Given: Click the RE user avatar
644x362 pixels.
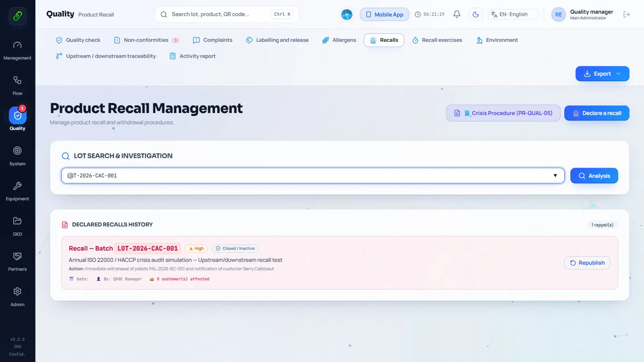Looking at the screenshot, I should [558, 14].
